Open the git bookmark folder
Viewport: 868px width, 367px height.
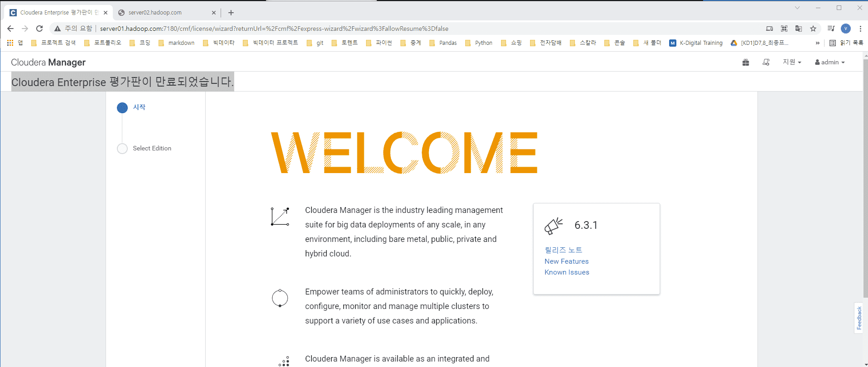315,43
